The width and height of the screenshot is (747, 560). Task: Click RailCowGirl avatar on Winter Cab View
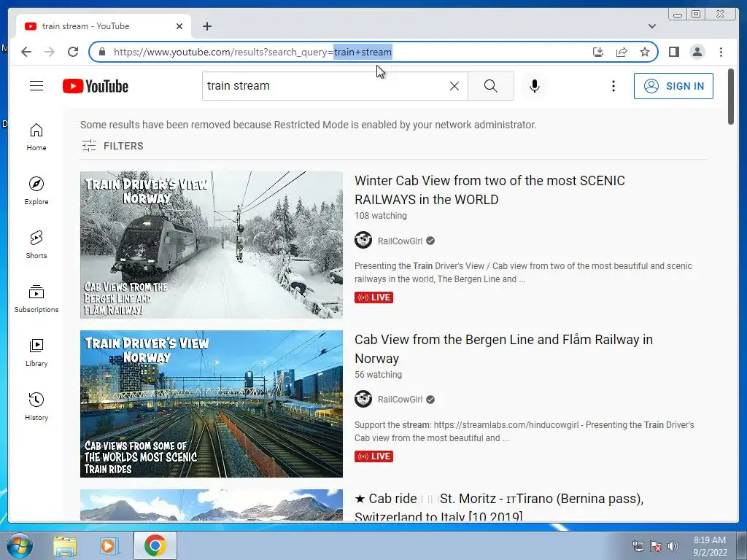pyautogui.click(x=363, y=241)
